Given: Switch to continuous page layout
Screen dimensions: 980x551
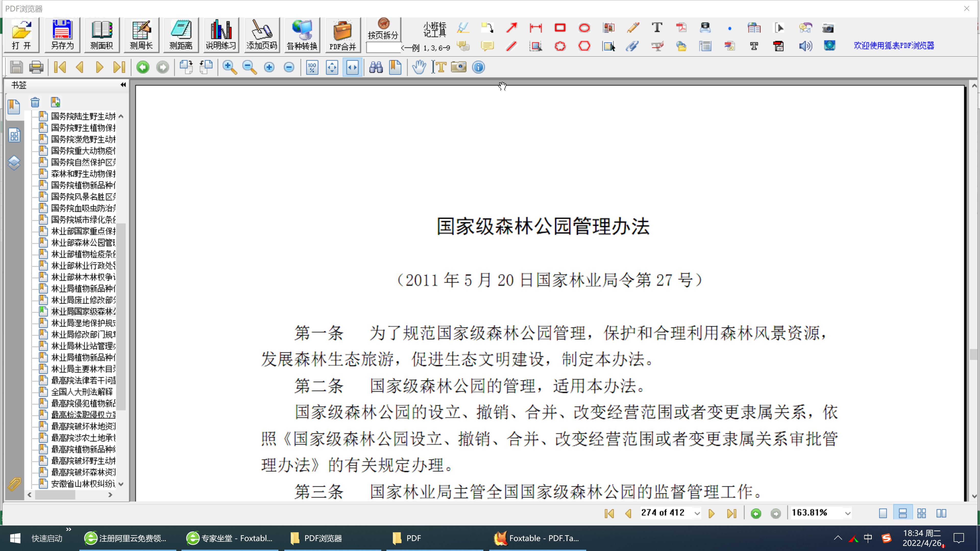Looking at the screenshot, I should click(902, 513).
